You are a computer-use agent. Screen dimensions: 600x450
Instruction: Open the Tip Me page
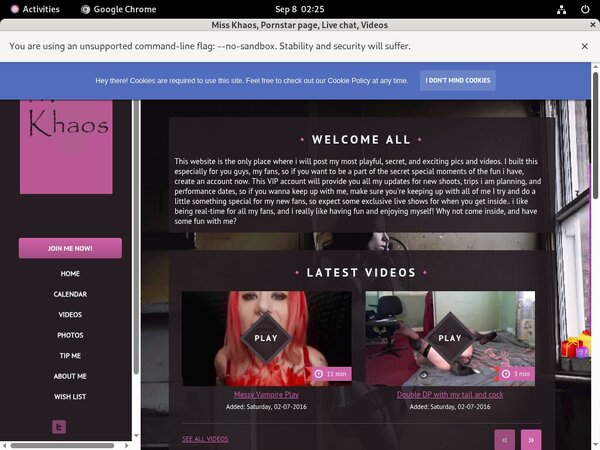(x=70, y=356)
